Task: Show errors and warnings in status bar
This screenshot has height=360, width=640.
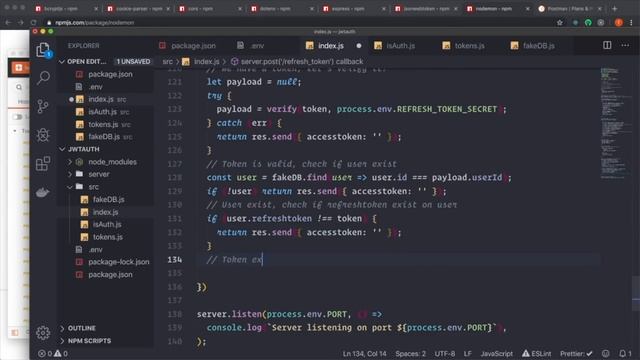Action: [x=53, y=353]
